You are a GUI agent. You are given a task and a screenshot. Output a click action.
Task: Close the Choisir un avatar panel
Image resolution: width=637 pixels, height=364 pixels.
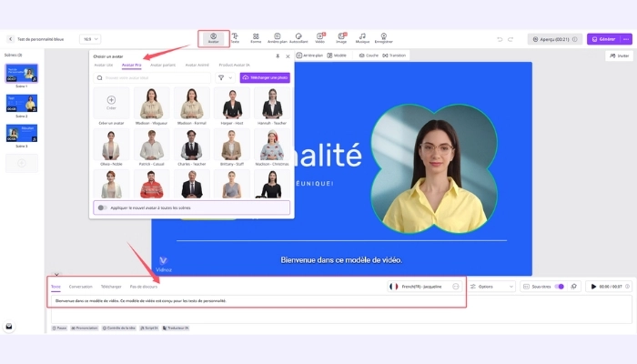point(288,56)
